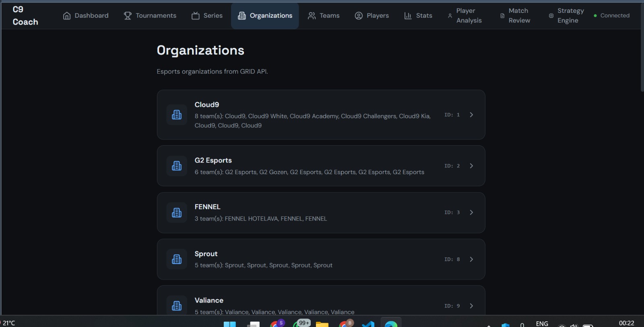The image size is (644, 327).
Task: Click the FENNEL organization name
Action: click(208, 207)
